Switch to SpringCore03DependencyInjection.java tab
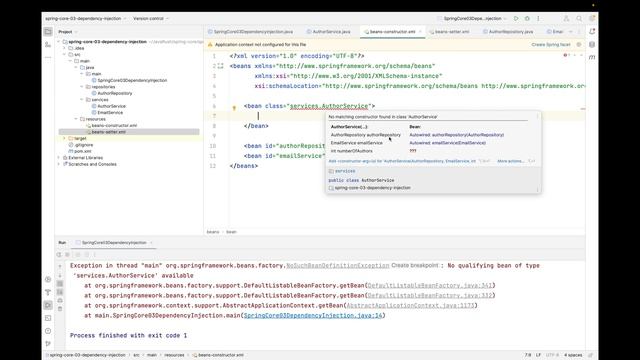The height and width of the screenshot is (360, 640). (250, 31)
